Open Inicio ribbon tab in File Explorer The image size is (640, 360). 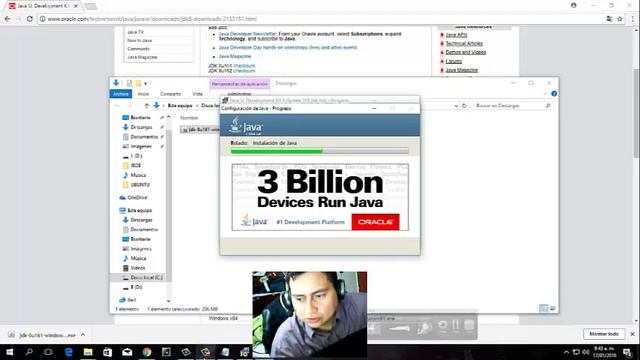143,94
